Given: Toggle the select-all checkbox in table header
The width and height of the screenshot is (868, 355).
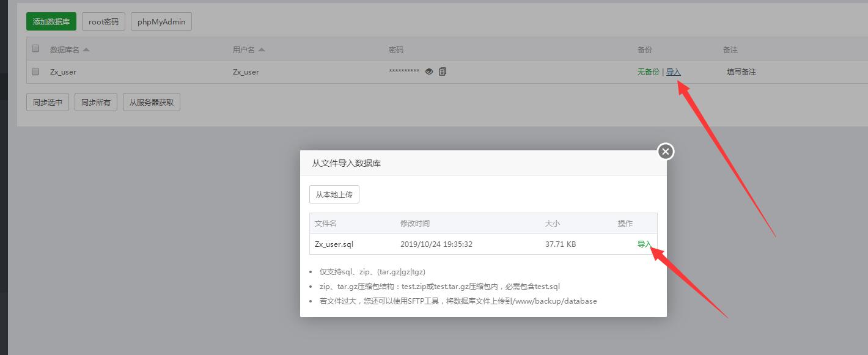Looking at the screenshot, I should [x=35, y=49].
